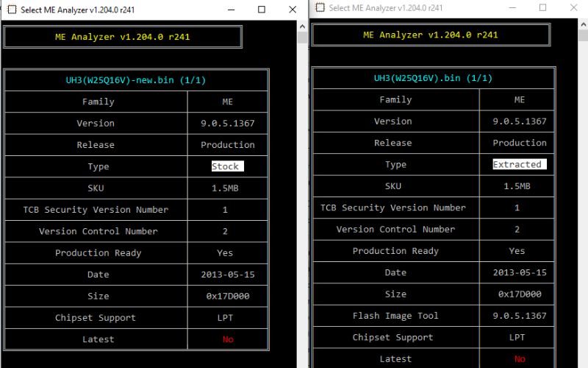Image resolution: width=588 pixels, height=368 pixels.
Task: Click Version row value 9.0.5.1367 in right window
Action: pyautogui.click(x=520, y=121)
